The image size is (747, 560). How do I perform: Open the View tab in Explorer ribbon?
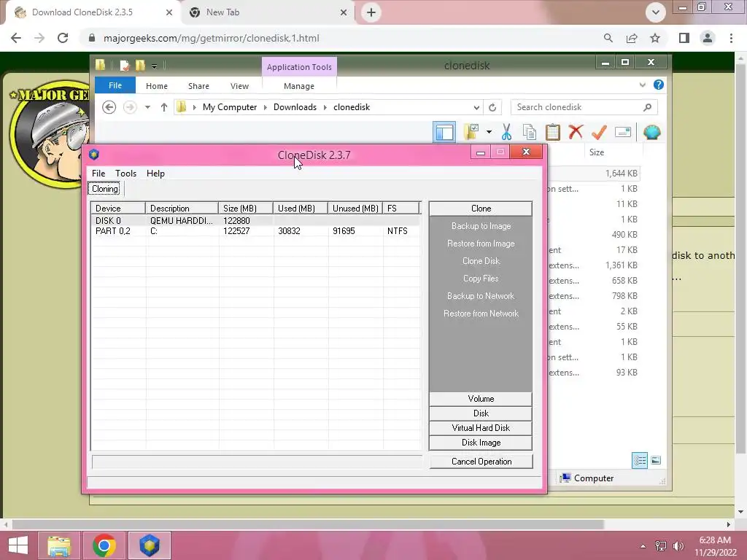pos(239,86)
